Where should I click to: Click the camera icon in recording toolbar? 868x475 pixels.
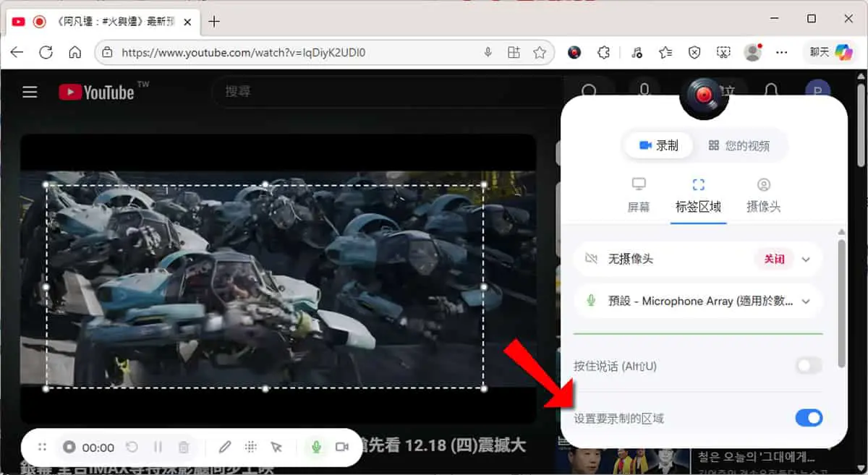pyautogui.click(x=342, y=448)
